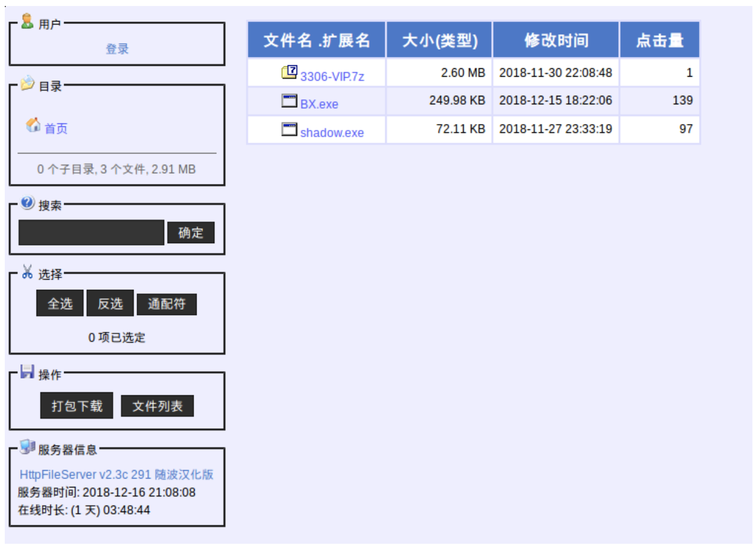Open the 登录 login link
Viewport: 756px width, 545px height.
click(x=117, y=49)
